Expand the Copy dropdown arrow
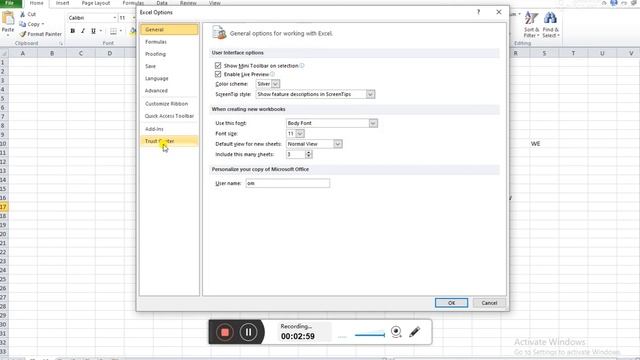 click(42, 24)
